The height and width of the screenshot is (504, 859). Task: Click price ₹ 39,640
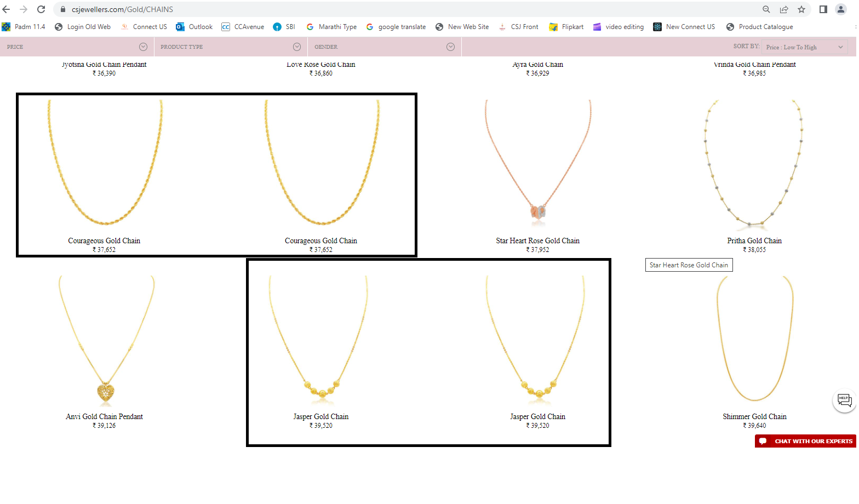pyautogui.click(x=754, y=425)
